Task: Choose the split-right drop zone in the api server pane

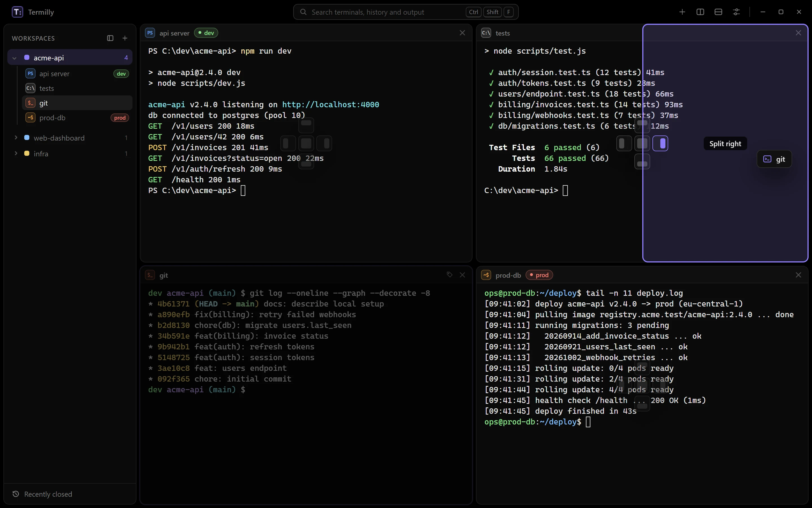Action: click(324, 143)
